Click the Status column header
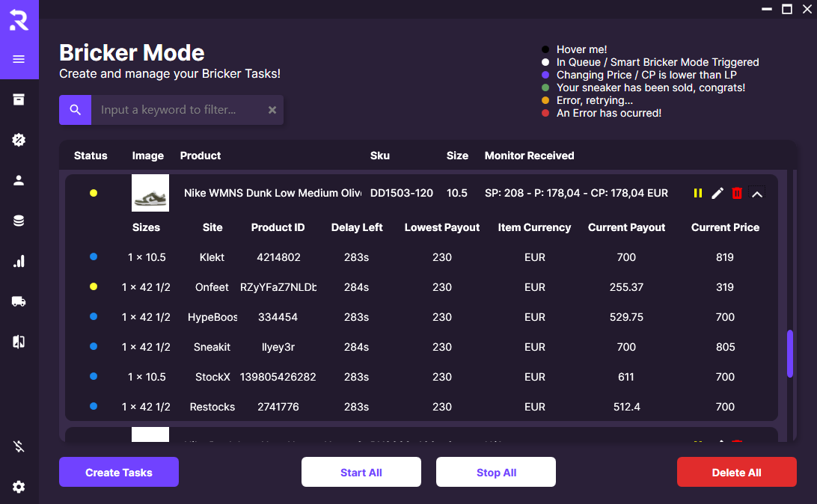The height and width of the screenshot is (504, 817). [x=91, y=156]
